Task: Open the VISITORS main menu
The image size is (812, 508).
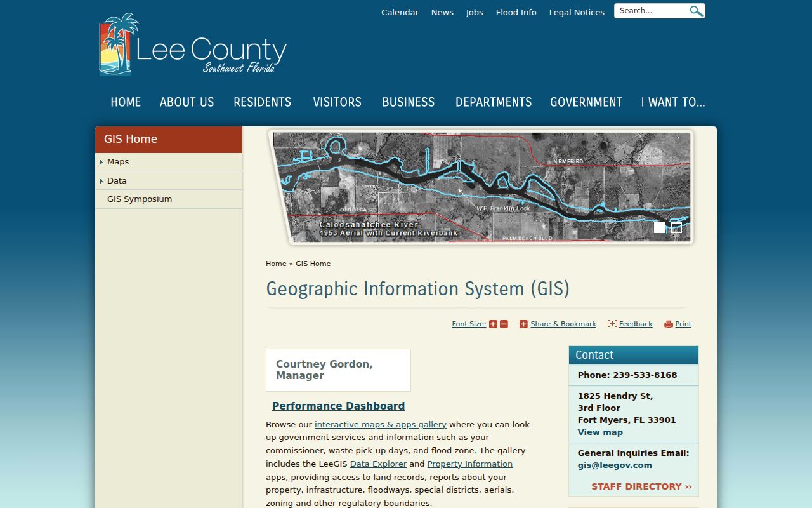Action: pos(337,102)
